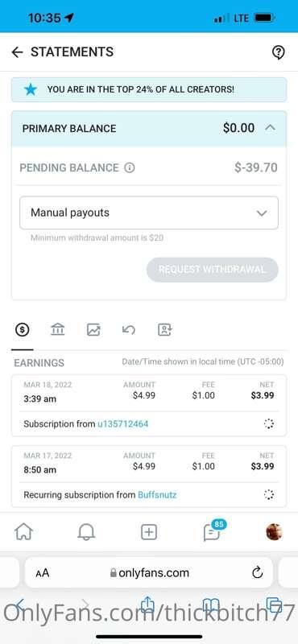Open the referrals person-card tab
The width and height of the screenshot is (298, 644).
point(164,329)
